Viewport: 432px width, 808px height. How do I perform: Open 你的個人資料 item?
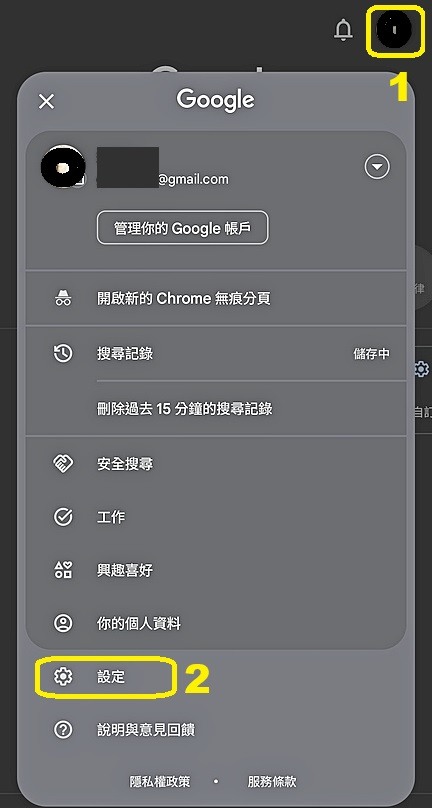(216, 624)
